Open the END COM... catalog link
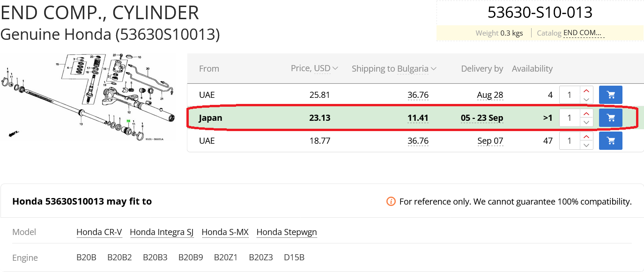644x272 pixels. pyautogui.click(x=584, y=33)
